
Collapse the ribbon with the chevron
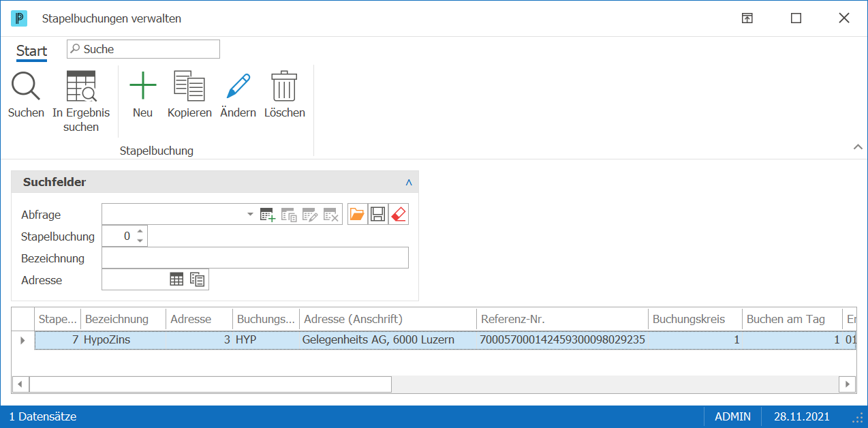click(x=857, y=147)
